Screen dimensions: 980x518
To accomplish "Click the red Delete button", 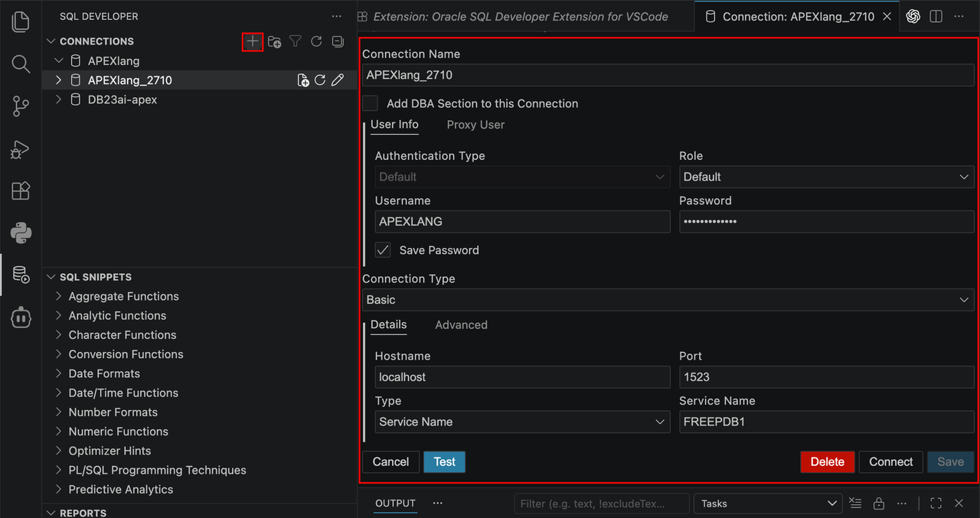I will [828, 462].
